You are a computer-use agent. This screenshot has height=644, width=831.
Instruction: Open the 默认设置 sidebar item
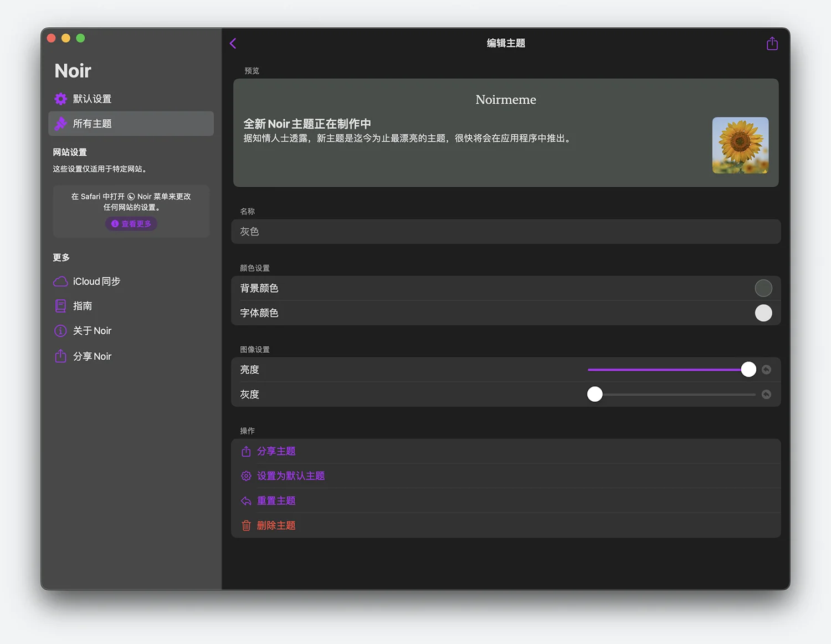tap(131, 99)
